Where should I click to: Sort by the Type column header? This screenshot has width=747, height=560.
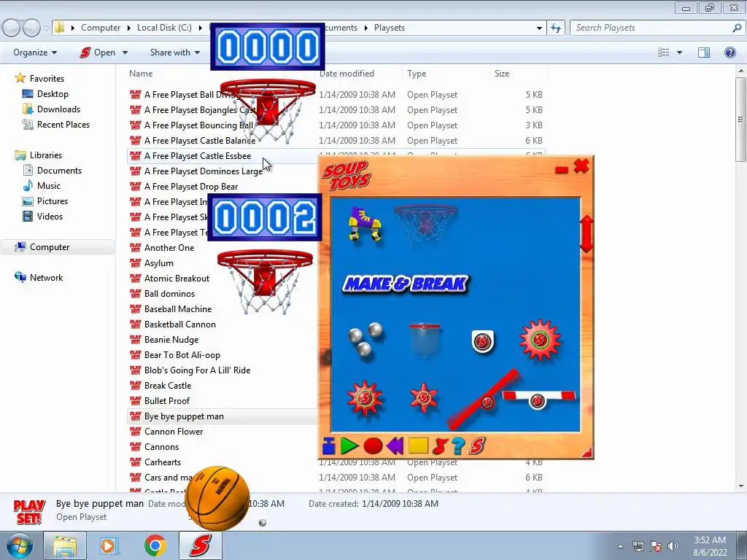[x=417, y=74]
